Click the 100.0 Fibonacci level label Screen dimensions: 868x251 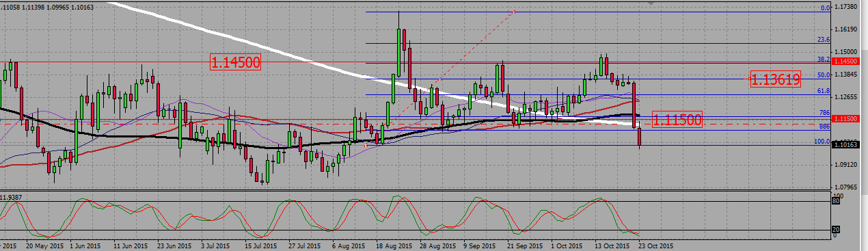click(822, 142)
